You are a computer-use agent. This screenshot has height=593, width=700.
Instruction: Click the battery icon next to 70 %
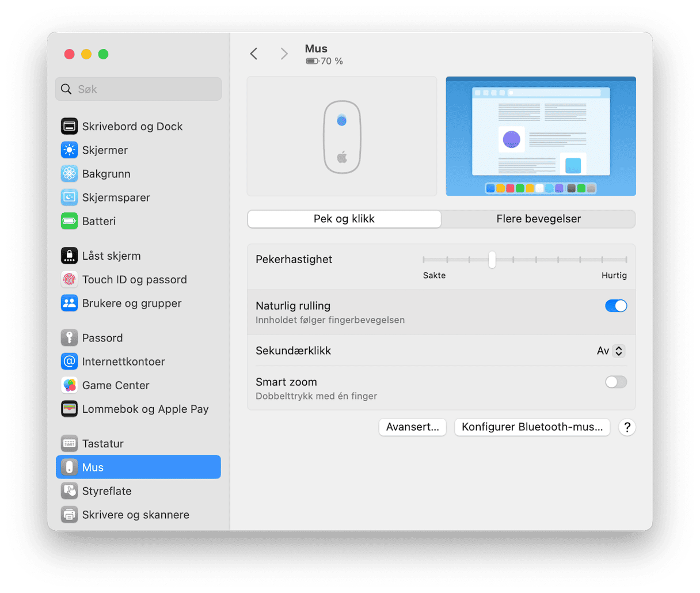[312, 61]
